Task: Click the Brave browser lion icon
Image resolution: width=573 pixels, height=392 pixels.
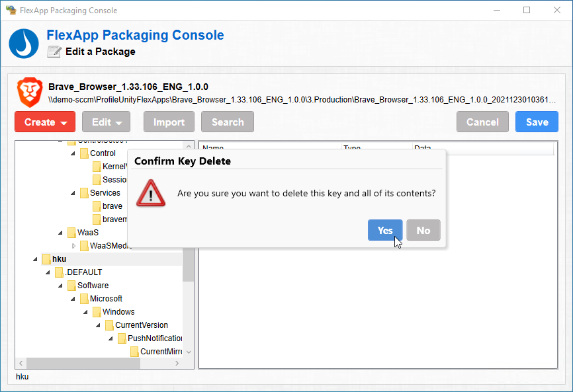Action: tap(28, 93)
